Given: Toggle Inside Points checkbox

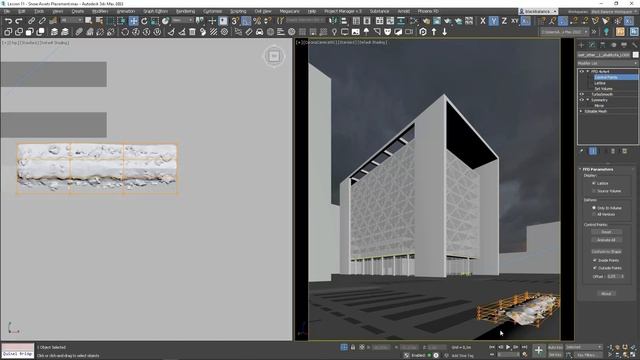Looking at the screenshot, I should (x=595, y=260).
